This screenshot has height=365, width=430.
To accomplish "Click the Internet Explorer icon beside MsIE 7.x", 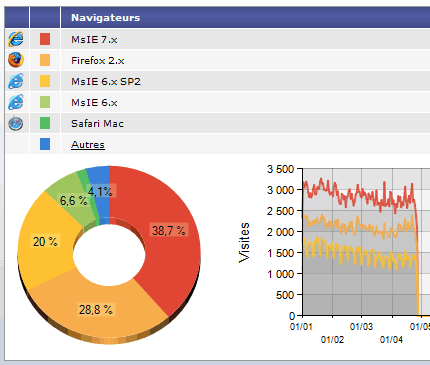I will [16, 39].
